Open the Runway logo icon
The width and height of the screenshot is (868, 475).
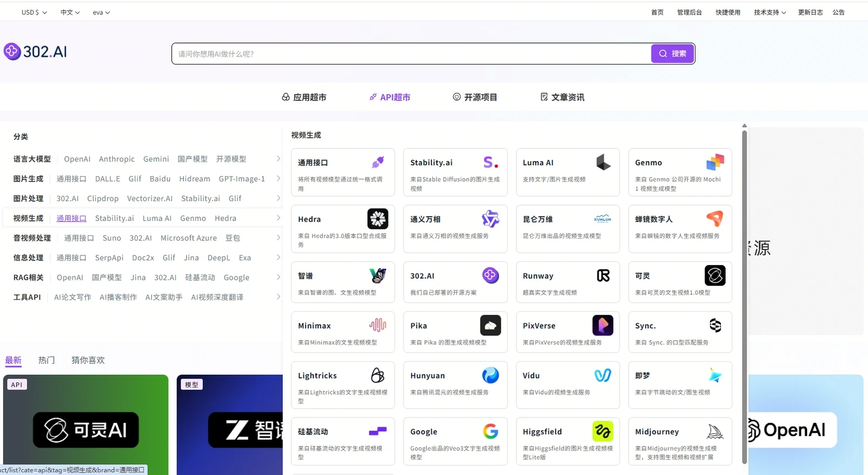click(x=603, y=275)
